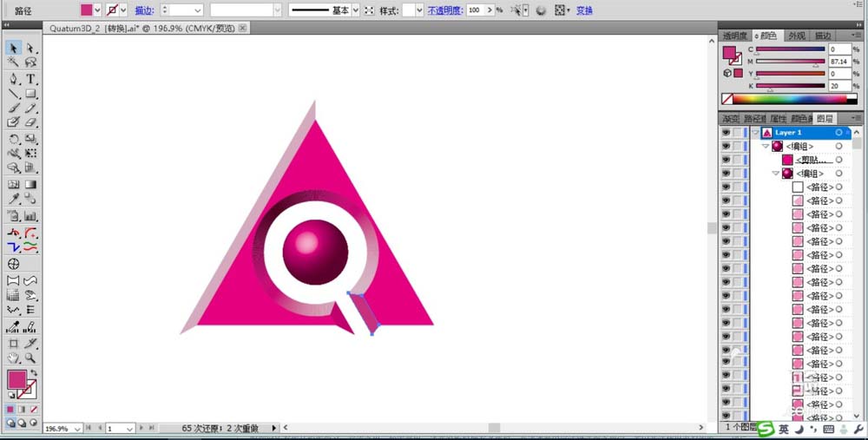The height and width of the screenshot is (440, 868).
Task: Click target circle of first 编组 row
Action: point(838,146)
